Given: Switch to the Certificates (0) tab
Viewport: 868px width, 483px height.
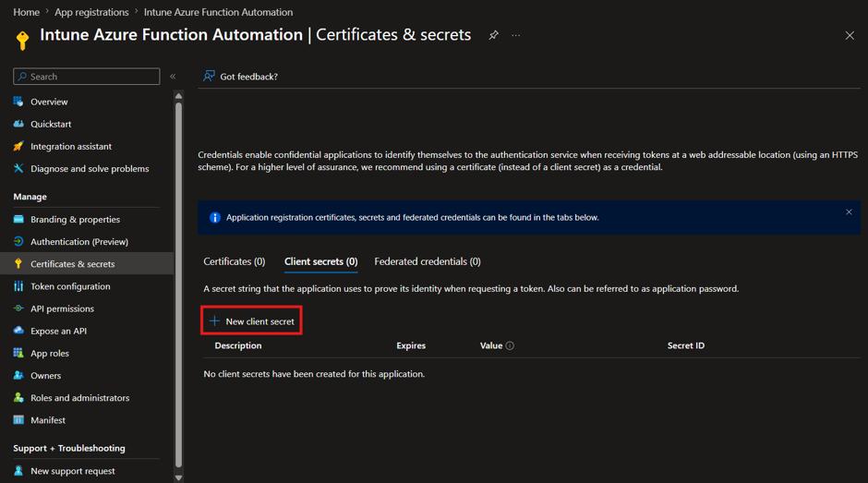Looking at the screenshot, I should pos(235,261).
